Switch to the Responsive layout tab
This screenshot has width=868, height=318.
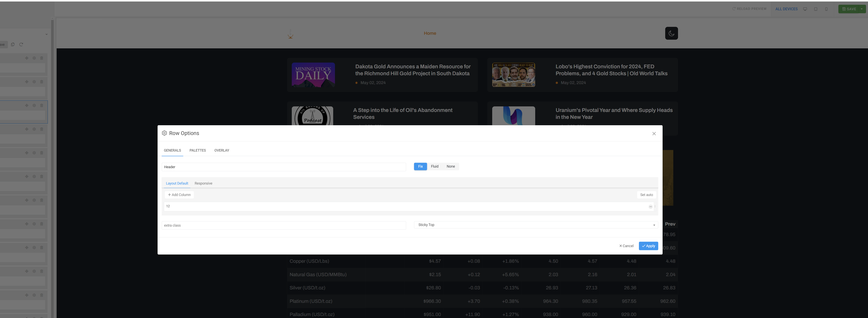(203, 183)
